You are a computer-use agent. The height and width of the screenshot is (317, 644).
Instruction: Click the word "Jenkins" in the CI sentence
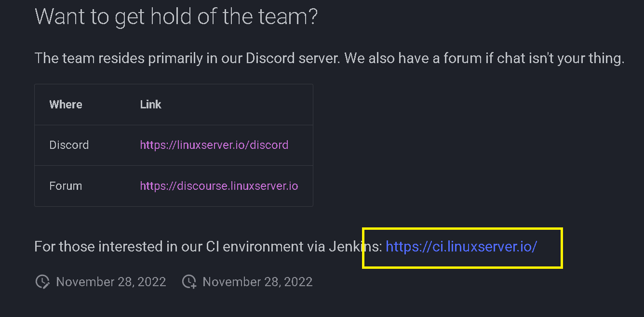355,247
